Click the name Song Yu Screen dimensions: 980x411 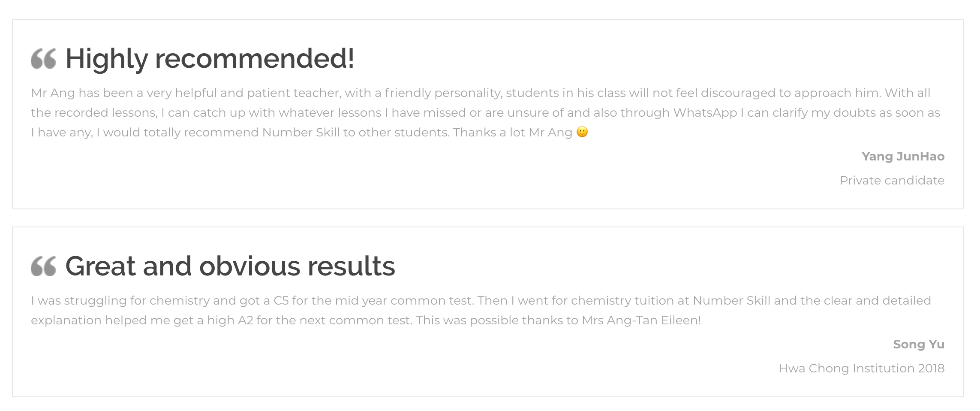click(x=919, y=344)
